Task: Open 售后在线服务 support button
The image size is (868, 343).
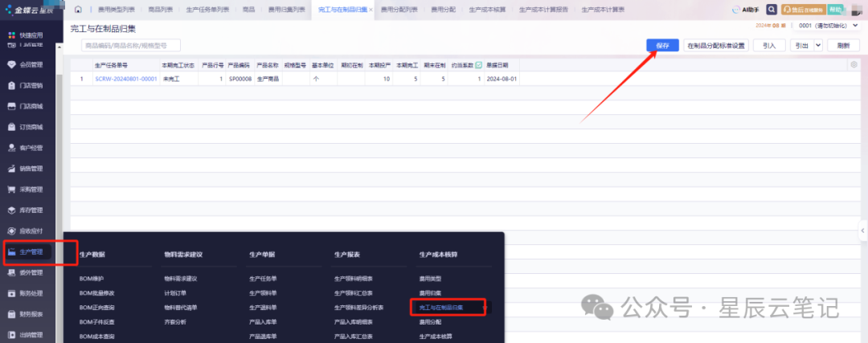Action: 802,10
